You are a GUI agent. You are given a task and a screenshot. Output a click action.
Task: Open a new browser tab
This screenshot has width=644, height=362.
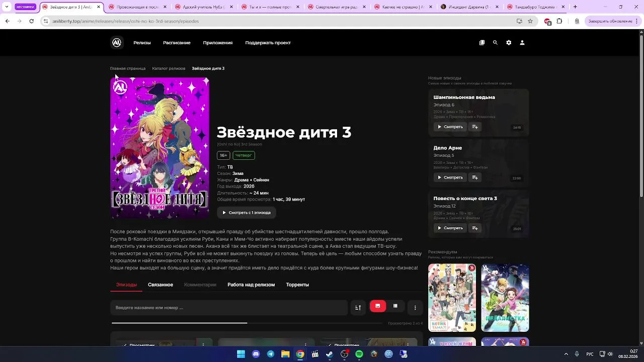[575, 7]
